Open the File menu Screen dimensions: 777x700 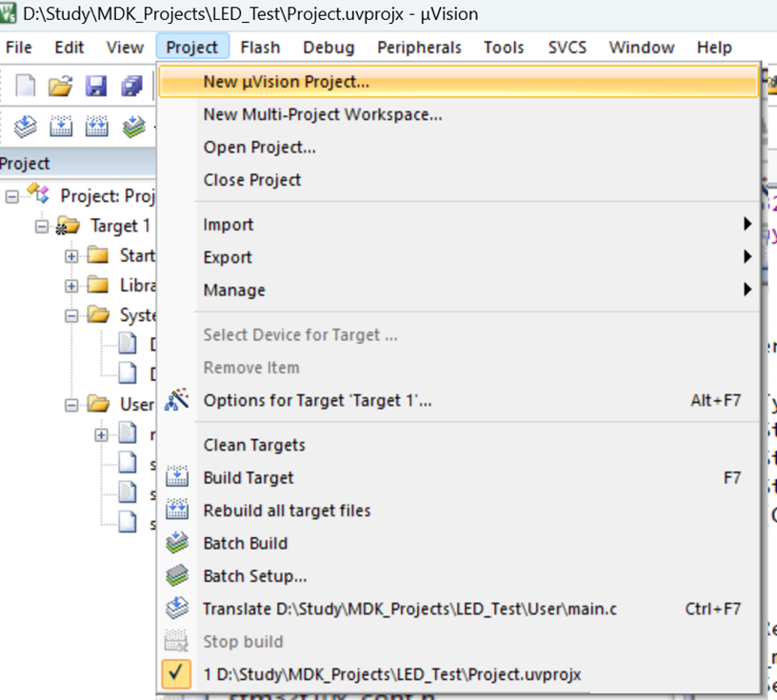(19, 47)
